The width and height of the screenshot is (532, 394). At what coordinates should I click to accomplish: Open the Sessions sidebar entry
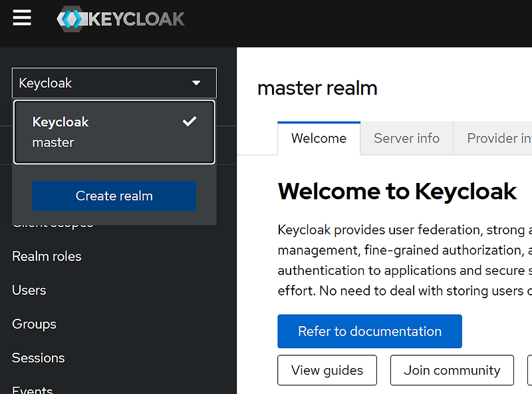[x=38, y=358]
